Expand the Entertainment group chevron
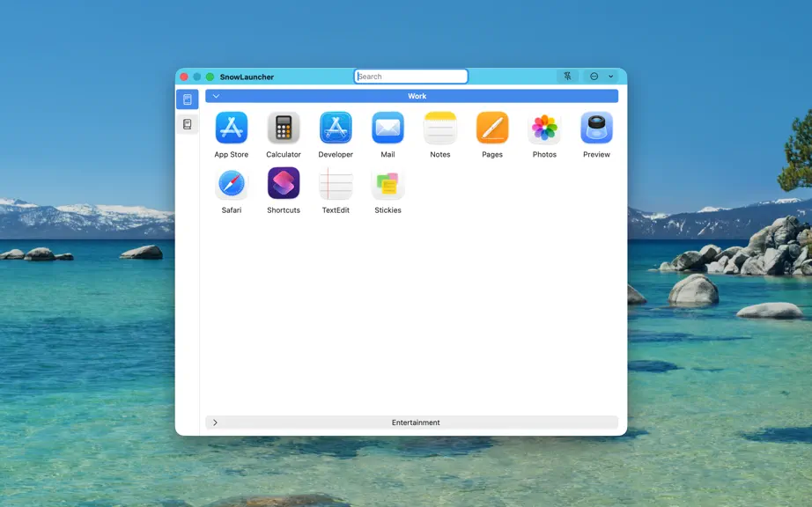Viewport: 812px width, 507px height. coord(216,422)
